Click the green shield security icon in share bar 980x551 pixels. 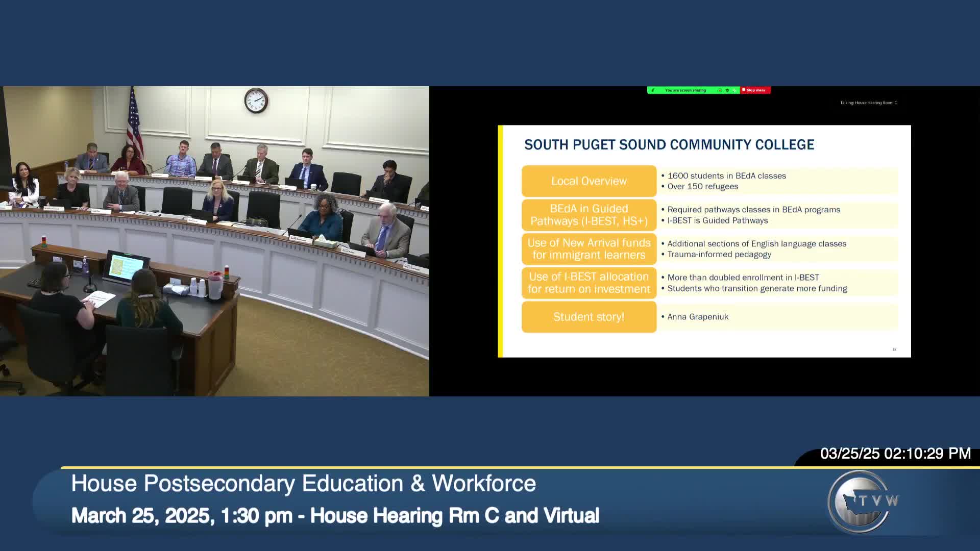(x=727, y=90)
